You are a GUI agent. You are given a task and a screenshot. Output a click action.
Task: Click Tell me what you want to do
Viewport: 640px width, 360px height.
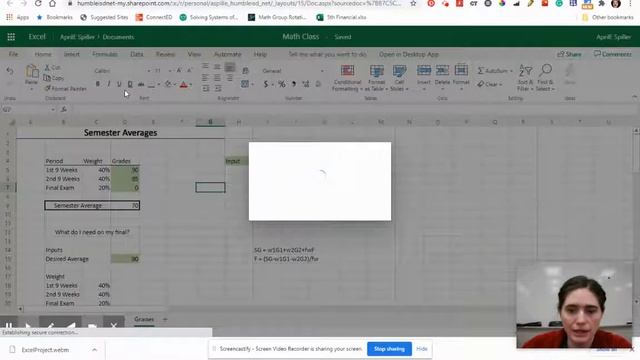pos(328,54)
